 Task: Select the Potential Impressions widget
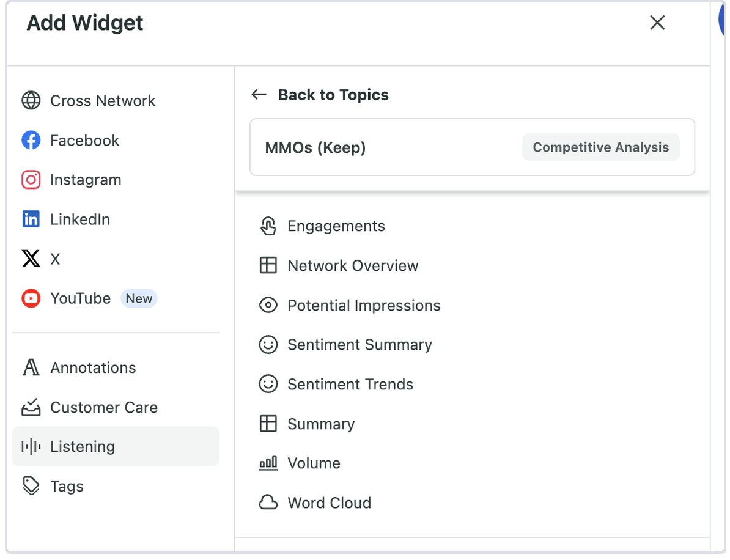click(363, 305)
